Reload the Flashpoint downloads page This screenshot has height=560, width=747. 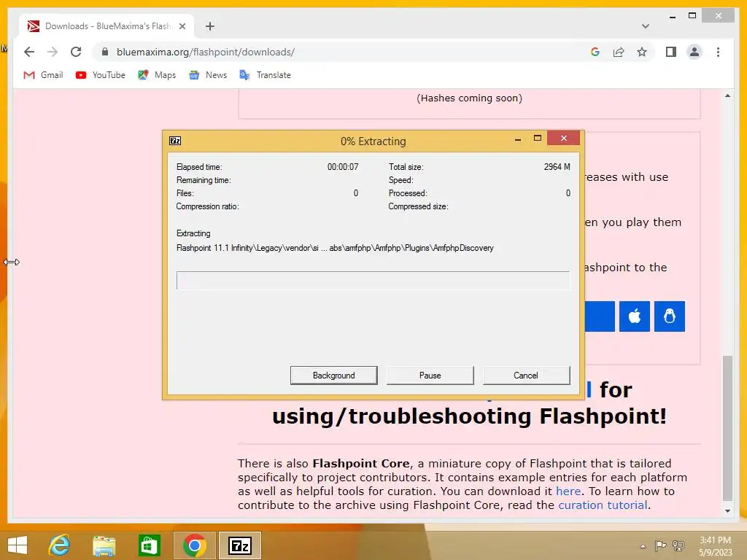click(x=76, y=52)
